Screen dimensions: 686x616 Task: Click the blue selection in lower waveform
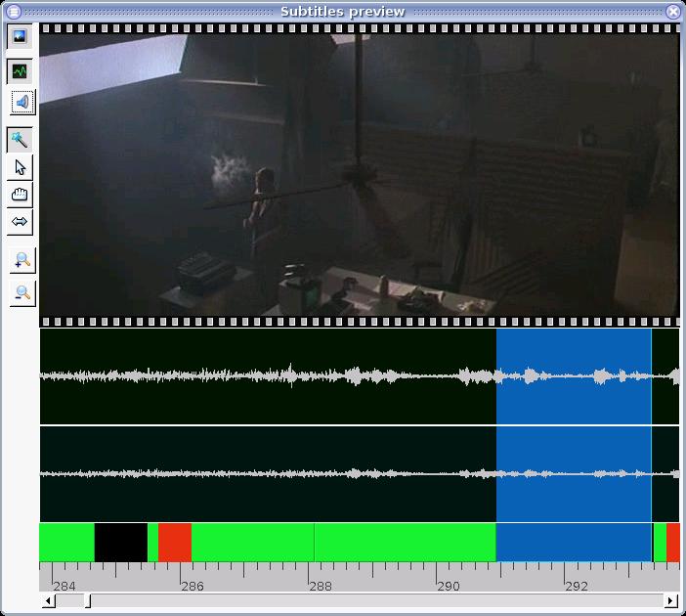[574, 474]
